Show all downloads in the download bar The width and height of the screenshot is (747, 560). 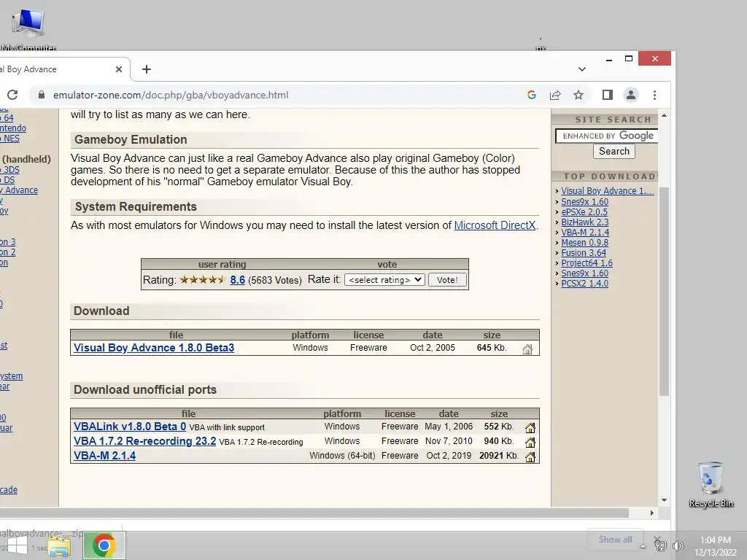point(615,539)
